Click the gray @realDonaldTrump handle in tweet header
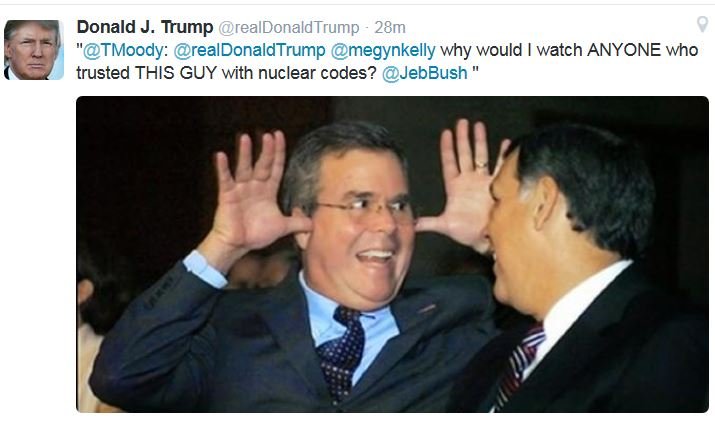This screenshot has height=424, width=715. 289,28
